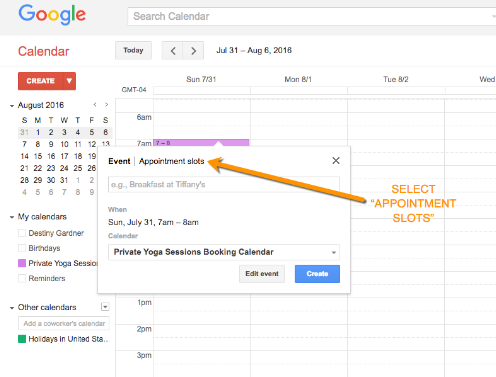Screen dimensions: 496x377
Task: Show next month in mini calendar
Action: (106, 105)
